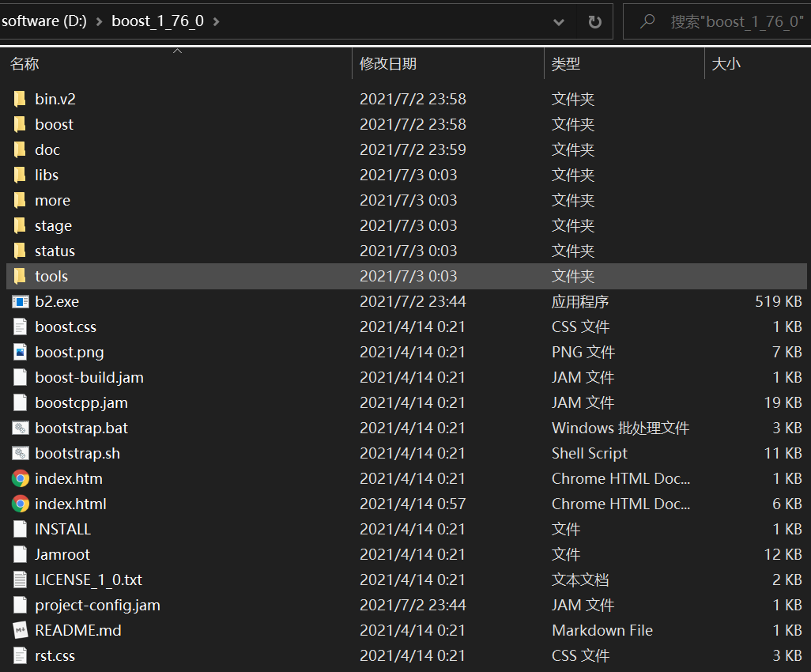
Task: Click the more folder icon
Action: [x=20, y=200]
